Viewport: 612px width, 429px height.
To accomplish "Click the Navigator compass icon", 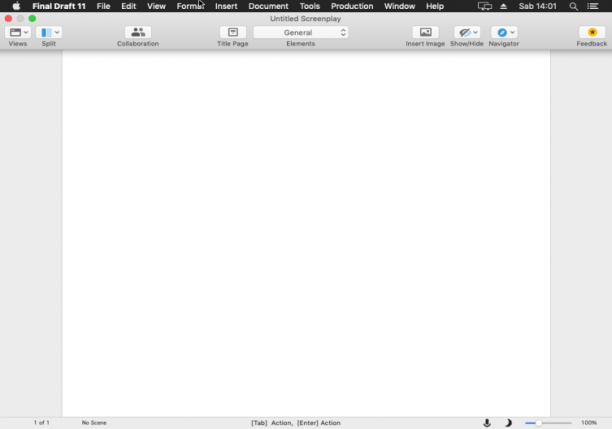I will (502, 32).
